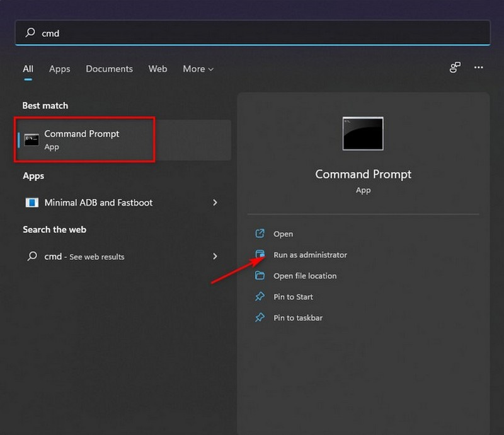The image size is (504, 435).
Task: Select the All filter tab
Action: pyautogui.click(x=28, y=69)
